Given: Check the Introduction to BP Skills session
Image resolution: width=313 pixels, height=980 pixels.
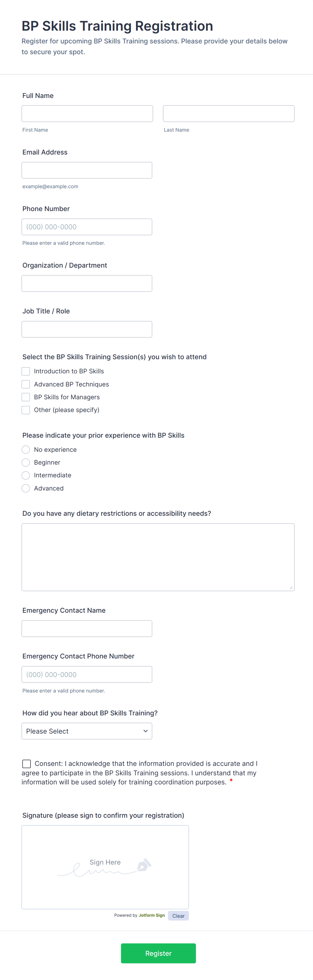Looking at the screenshot, I should [26, 371].
